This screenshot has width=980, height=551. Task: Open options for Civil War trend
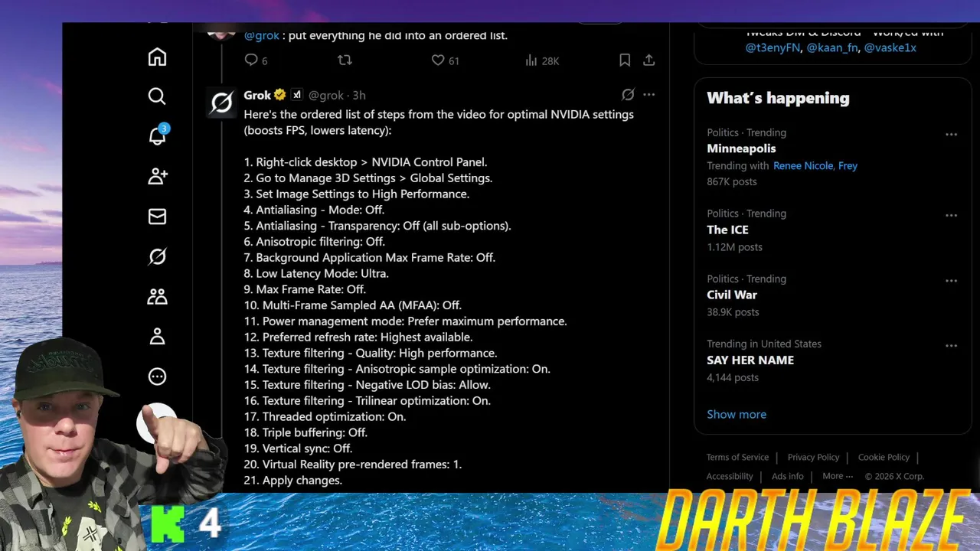tap(951, 281)
